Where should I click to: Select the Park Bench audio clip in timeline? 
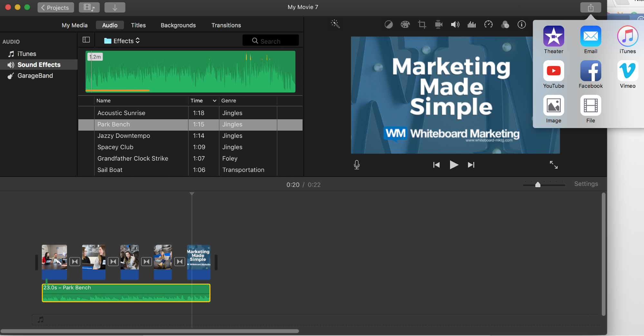[x=126, y=293]
